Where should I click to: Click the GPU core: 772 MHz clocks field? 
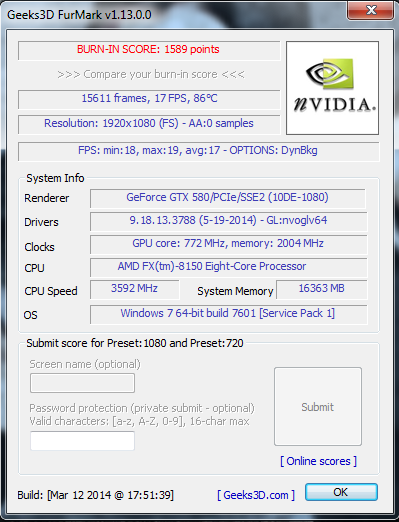click(228, 244)
